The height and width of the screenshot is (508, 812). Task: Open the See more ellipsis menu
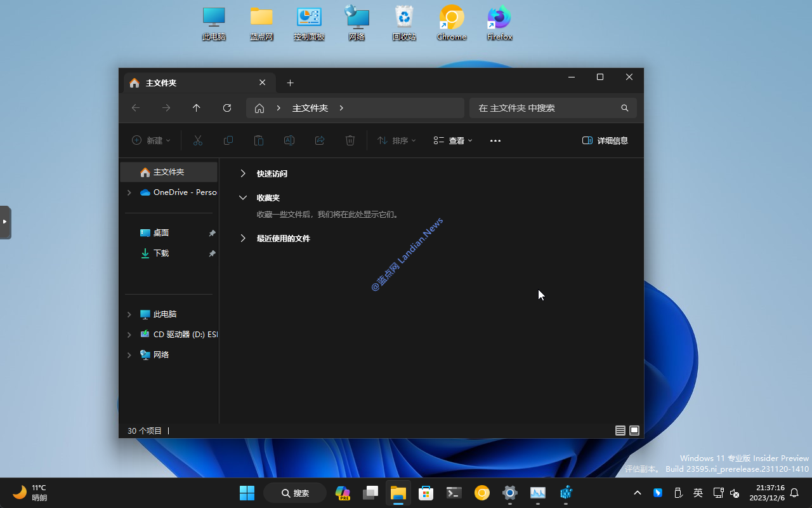click(x=495, y=140)
